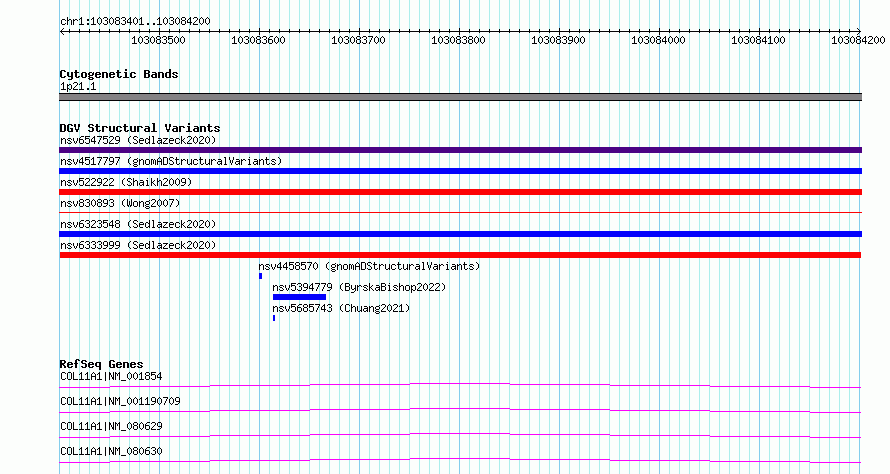
Task: Open COL11A1|NM_080630 transcript label
Action: pyautogui.click(x=111, y=451)
